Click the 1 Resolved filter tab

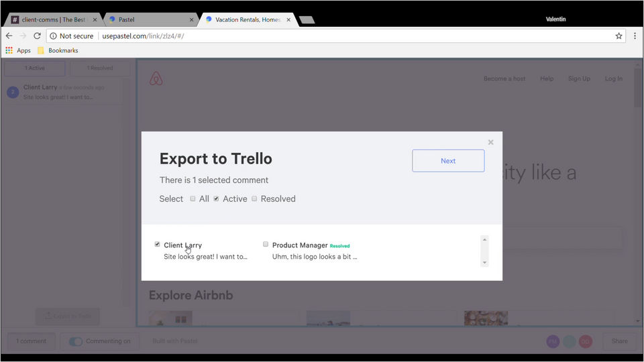coord(100,68)
